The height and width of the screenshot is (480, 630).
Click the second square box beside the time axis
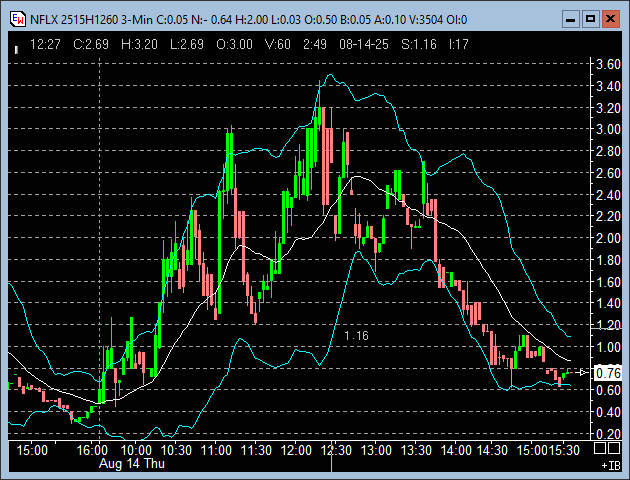click(x=614, y=448)
